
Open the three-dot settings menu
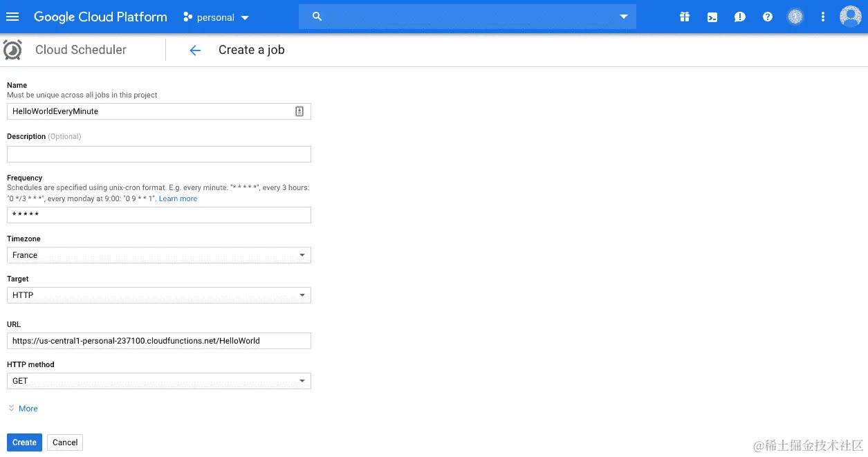pos(822,17)
